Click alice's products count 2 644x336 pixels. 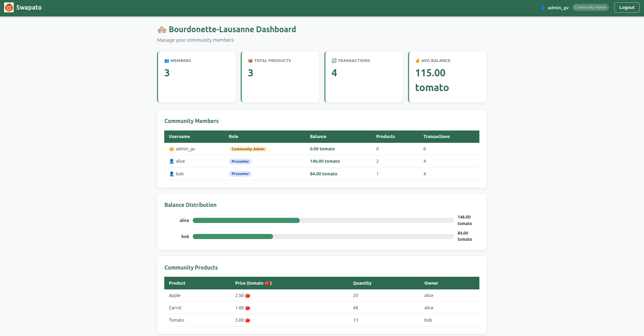(377, 161)
